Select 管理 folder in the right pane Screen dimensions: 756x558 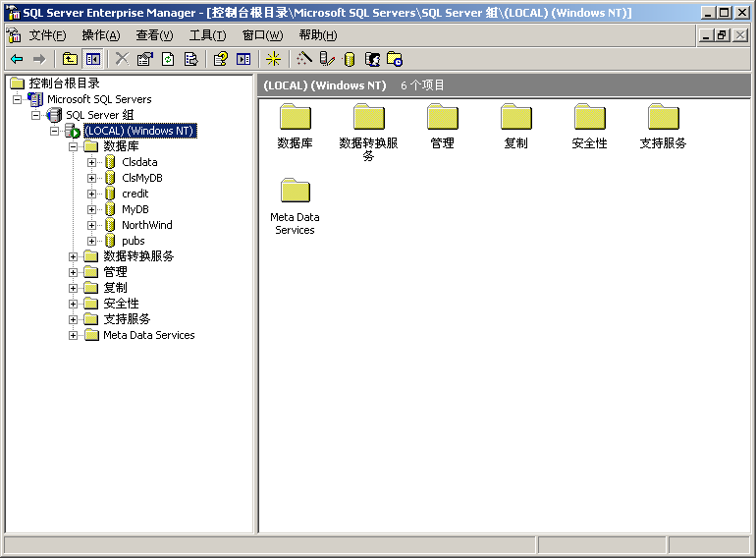(442, 127)
